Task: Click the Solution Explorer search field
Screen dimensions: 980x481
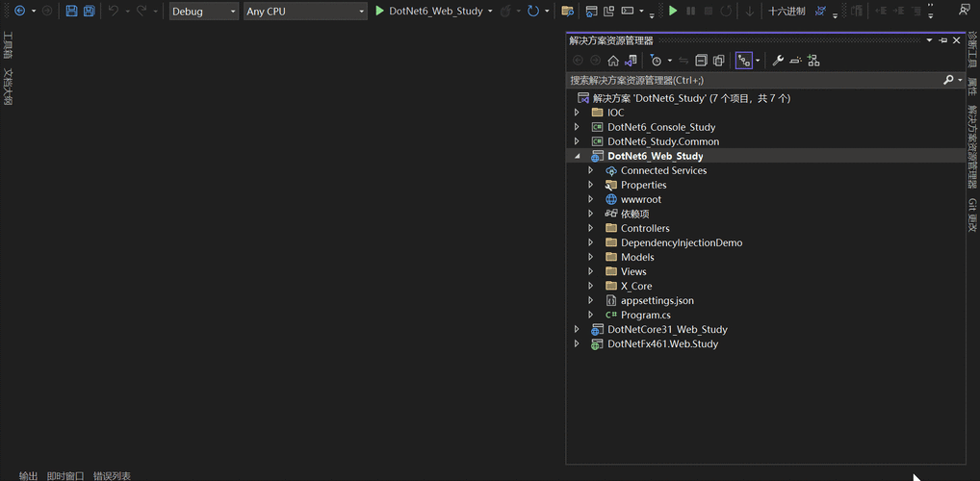Action: coord(755,80)
